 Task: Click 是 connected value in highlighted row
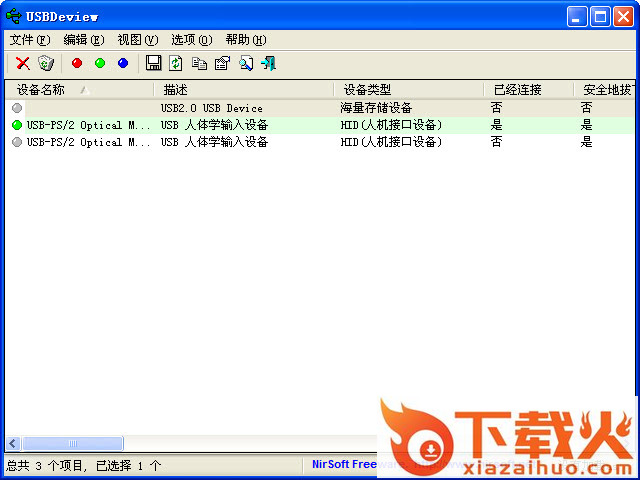(x=496, y=125)
